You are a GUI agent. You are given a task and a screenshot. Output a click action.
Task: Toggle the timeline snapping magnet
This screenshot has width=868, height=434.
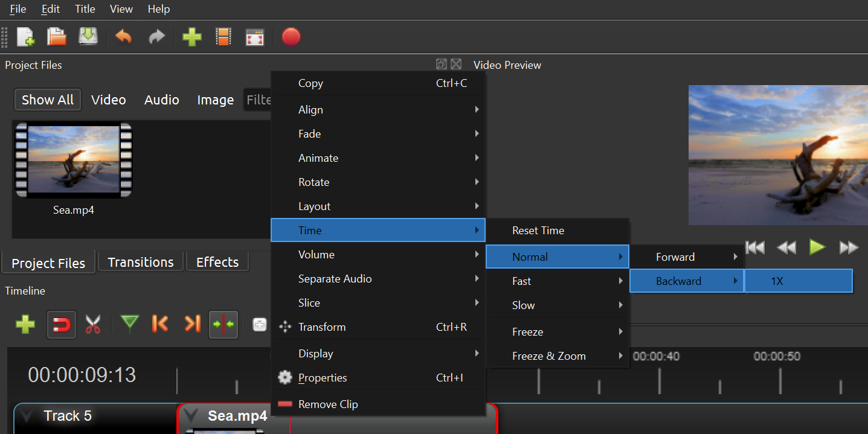point(61,325)
